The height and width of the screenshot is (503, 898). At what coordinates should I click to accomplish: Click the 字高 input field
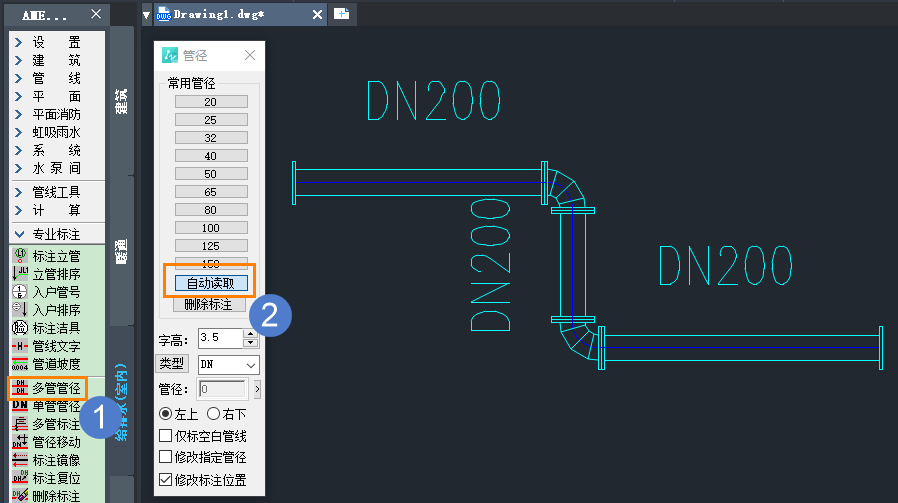click(x=221, y=338)
